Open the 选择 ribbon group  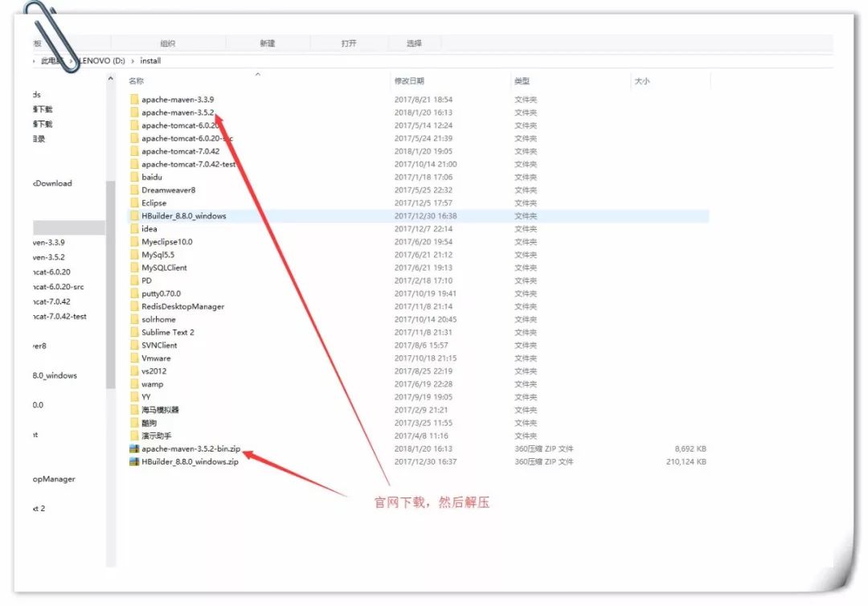point(414,43)
